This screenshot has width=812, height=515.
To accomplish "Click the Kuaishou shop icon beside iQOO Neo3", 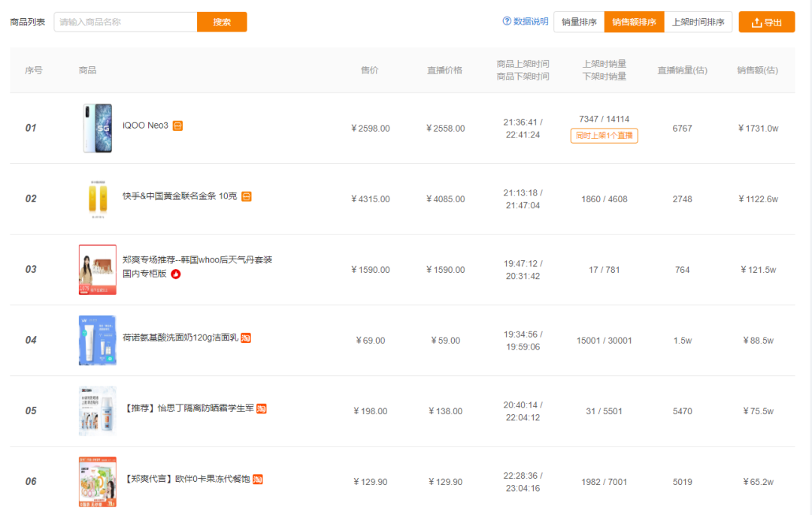I will click(x=177, y=126).
